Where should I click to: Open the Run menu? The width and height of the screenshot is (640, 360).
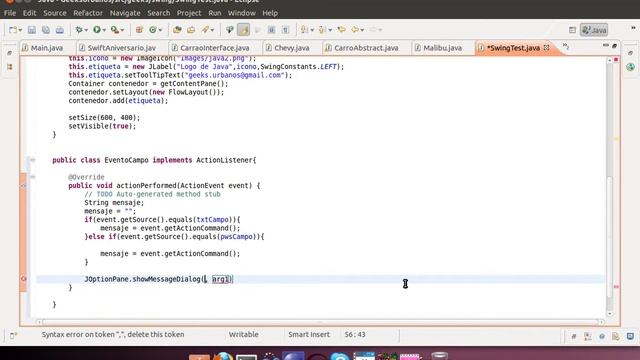point(215,13)
